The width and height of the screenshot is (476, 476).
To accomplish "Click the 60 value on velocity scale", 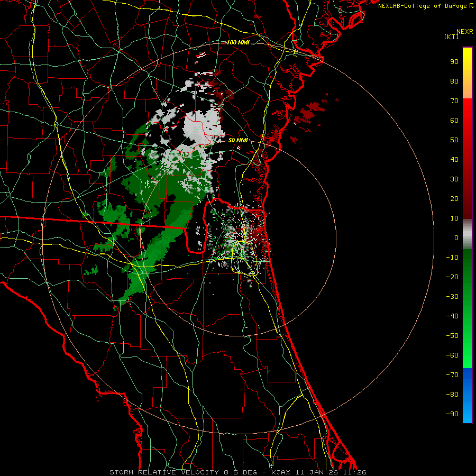I will pyautogui.click(x=454, y=120).
